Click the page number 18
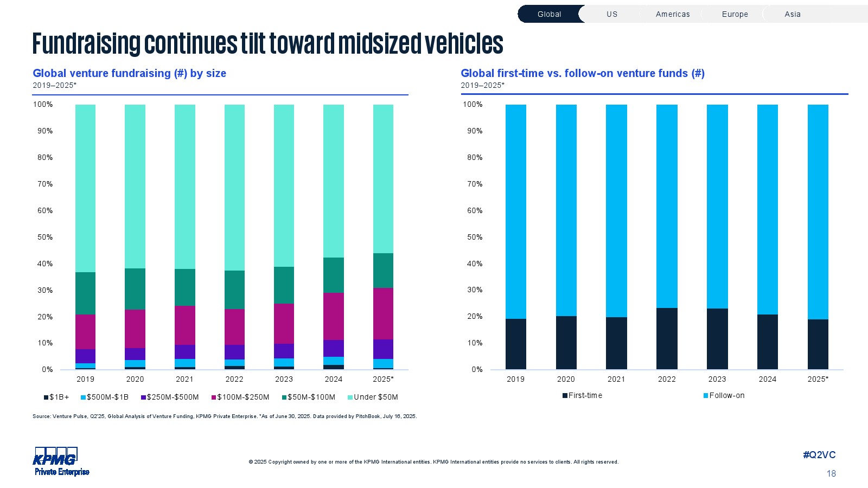This screenshot has height=488, width=868. tap(831, 474)
